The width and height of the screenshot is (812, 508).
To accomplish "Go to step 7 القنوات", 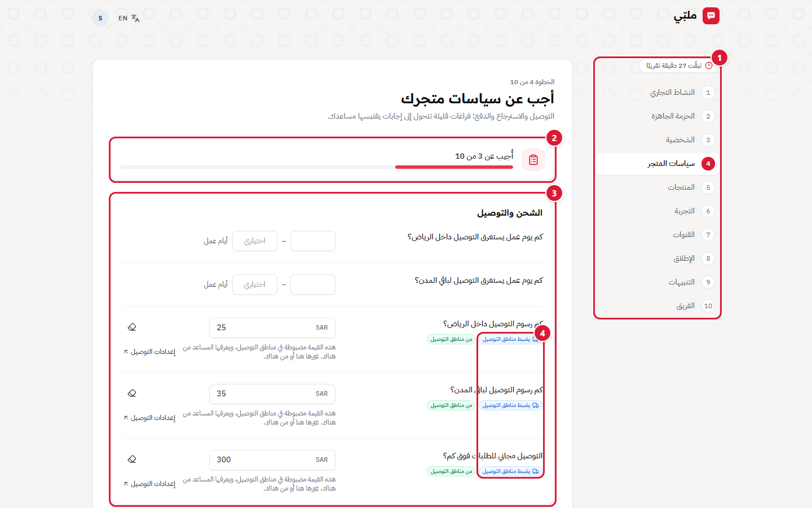I will 657,235.
